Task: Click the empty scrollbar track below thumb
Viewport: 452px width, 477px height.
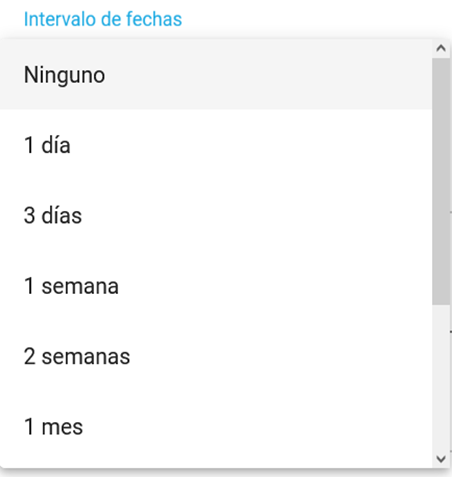Action: pos(441,377)
